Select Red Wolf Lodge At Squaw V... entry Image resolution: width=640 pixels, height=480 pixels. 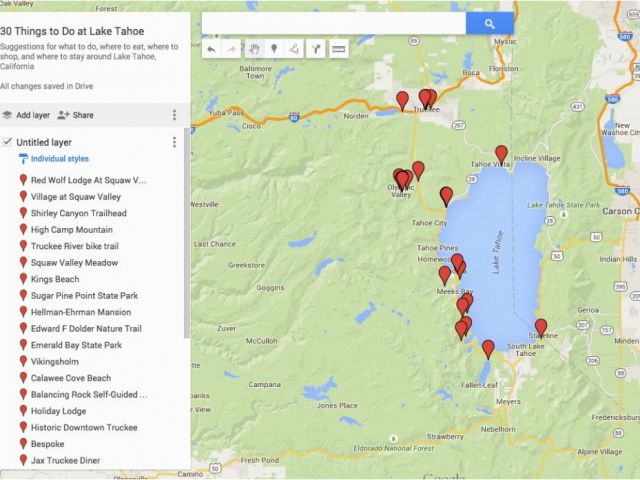(x=88, y=180)
